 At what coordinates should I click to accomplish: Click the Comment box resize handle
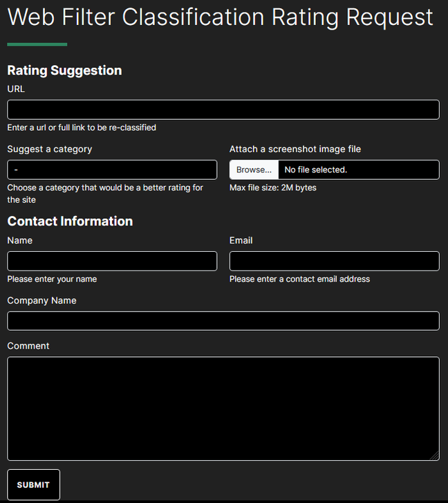pyautogui.click(x=435, y=456)
